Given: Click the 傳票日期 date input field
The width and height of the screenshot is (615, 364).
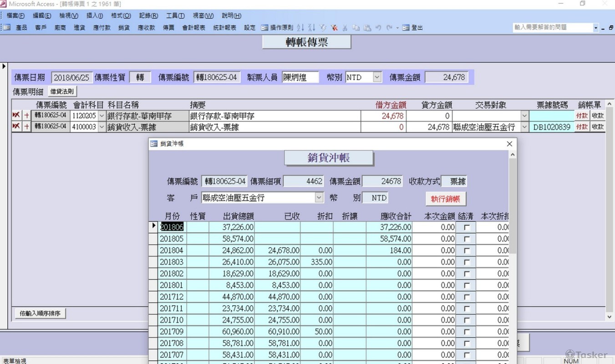Looking at the screenshot, I should 72,77.
